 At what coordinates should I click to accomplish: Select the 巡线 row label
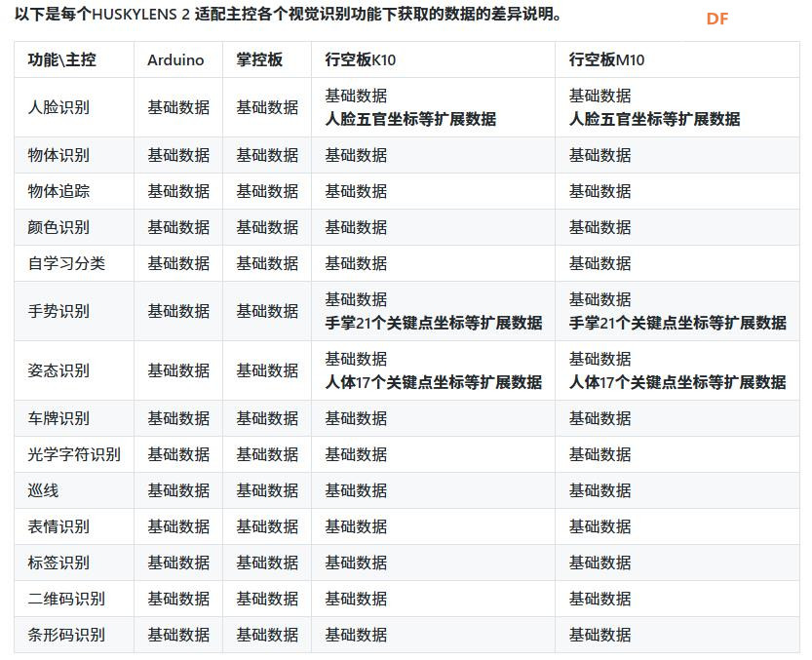43,490
